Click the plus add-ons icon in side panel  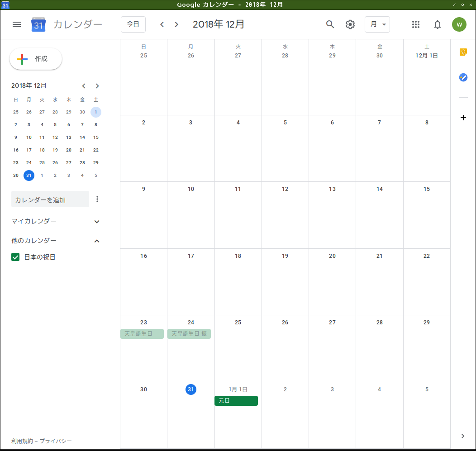coord(463,118)
